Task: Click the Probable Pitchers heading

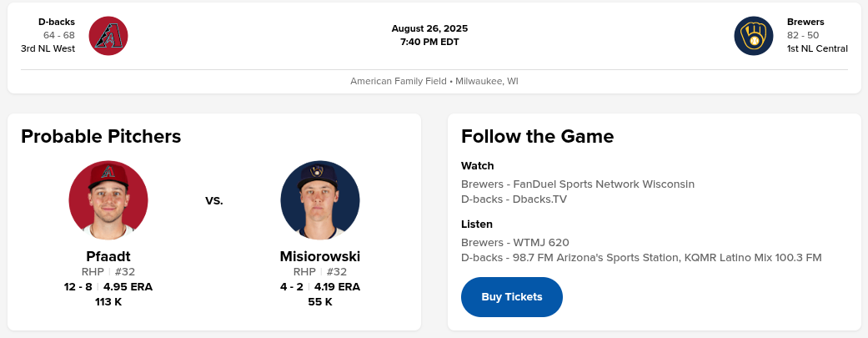Action: [101, 136]
